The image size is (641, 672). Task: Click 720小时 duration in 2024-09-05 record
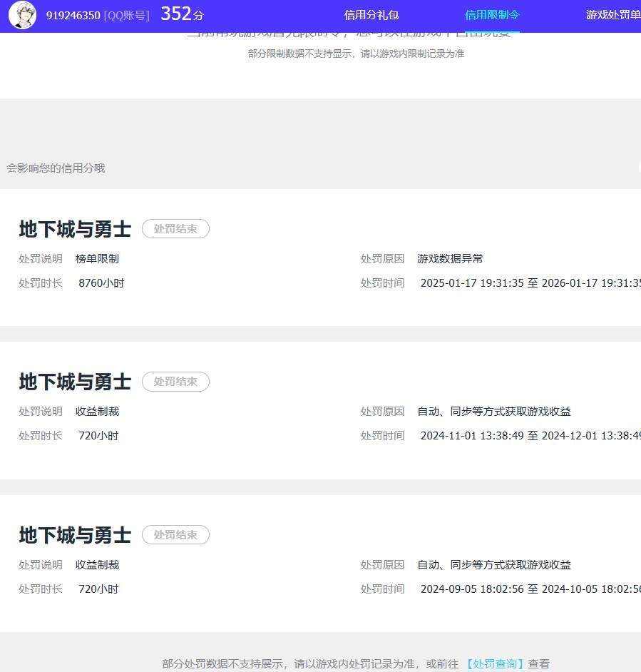pos(98,589)
